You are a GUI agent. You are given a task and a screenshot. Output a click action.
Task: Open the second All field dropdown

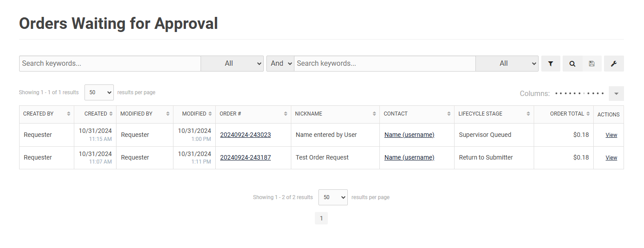pyautogui.click(x=507, y=64)
